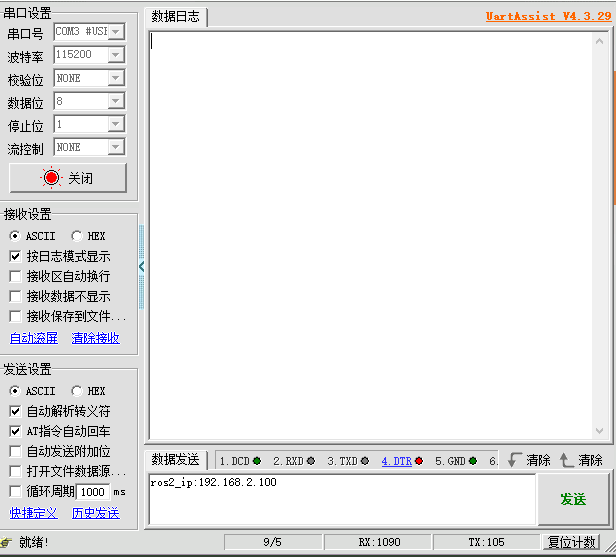Switch to the 数据发送 tab
616x557 pixels.
click(176, 459)
